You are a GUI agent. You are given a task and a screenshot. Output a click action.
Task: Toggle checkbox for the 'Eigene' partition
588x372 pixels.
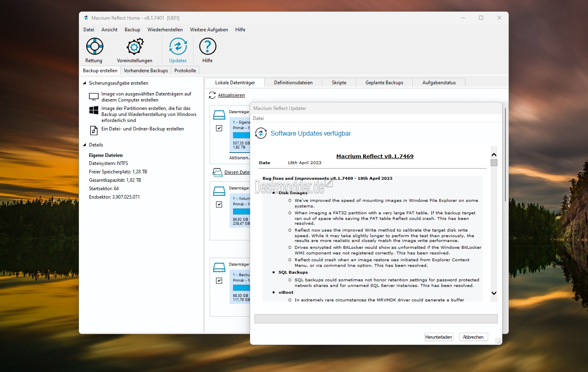219,128
